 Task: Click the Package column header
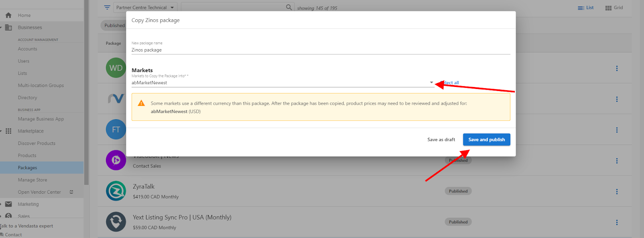click(113, 43)
